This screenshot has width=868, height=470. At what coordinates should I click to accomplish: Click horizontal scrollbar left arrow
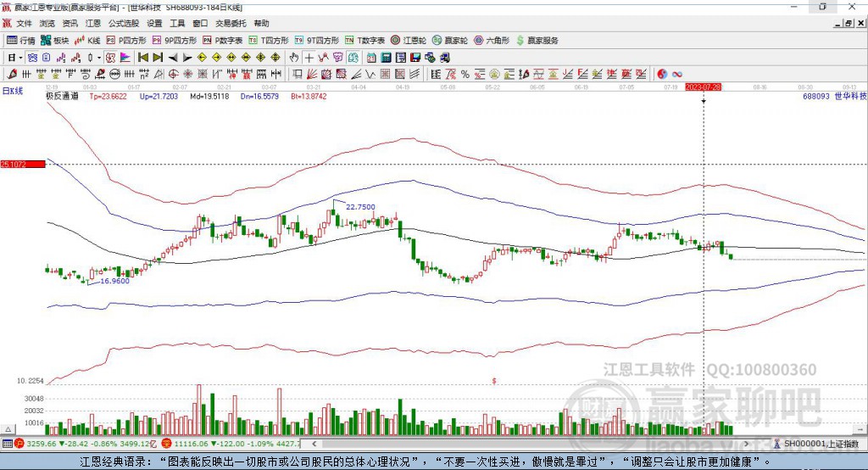coord(314,444)
